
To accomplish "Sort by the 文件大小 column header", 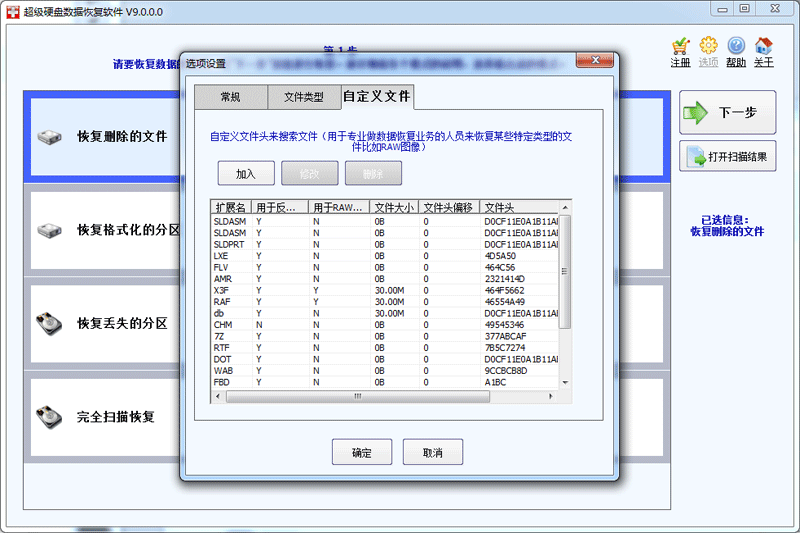I will 393,207.
